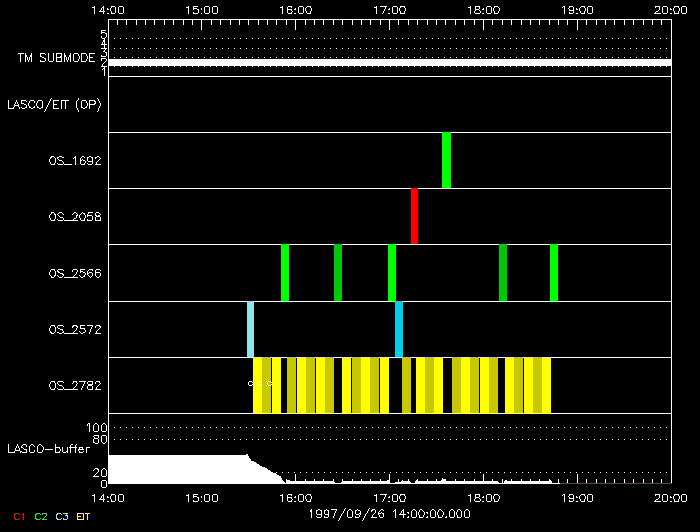Click the 17:00 tick label on top axis

point(389,9)
